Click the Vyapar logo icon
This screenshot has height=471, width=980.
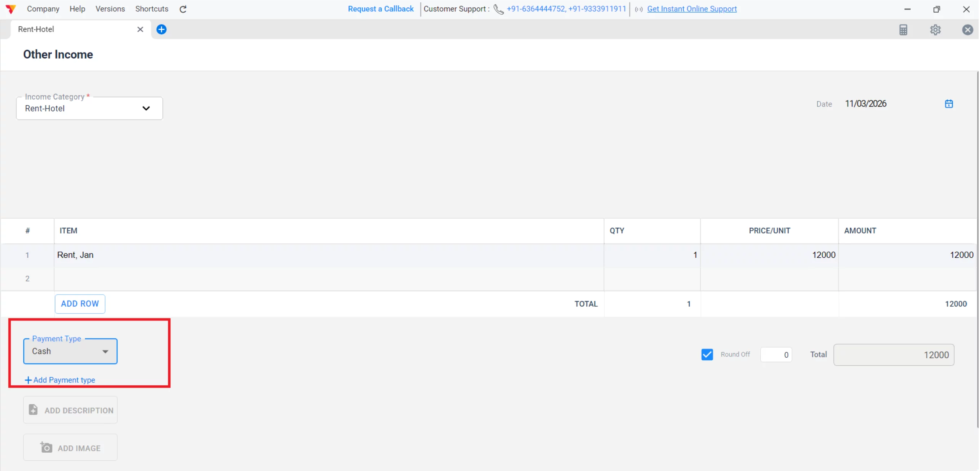tap(11, 9)
